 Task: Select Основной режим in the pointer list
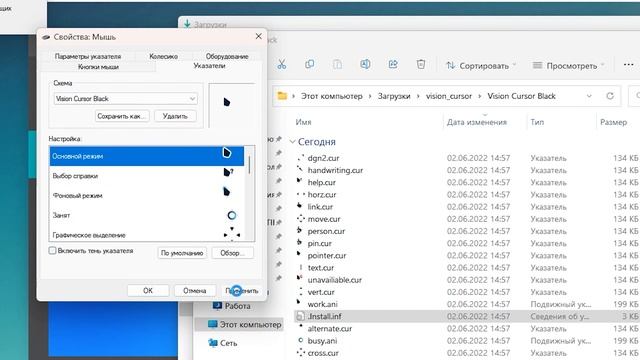pyautogui.click(x=147, y=156)
